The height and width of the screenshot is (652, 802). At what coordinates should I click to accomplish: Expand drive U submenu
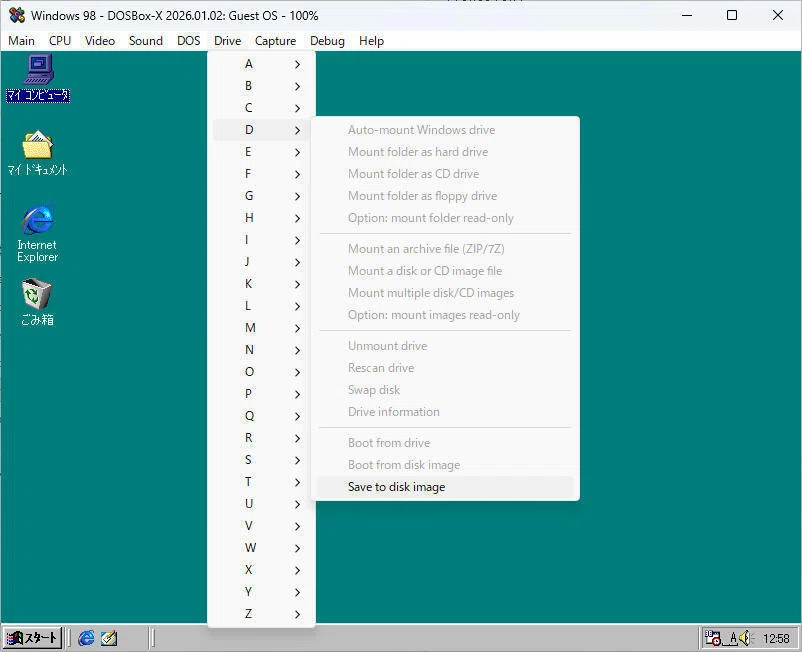[x=261, y=504]
